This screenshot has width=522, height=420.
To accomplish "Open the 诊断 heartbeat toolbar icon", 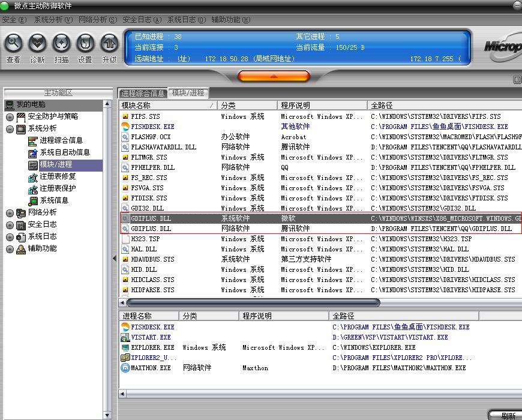I will (x=37, y=43).
